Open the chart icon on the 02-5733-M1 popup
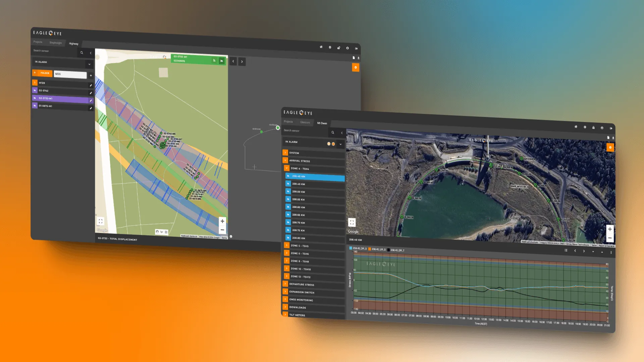Screen dimensions: 644x362 (222, 61)
